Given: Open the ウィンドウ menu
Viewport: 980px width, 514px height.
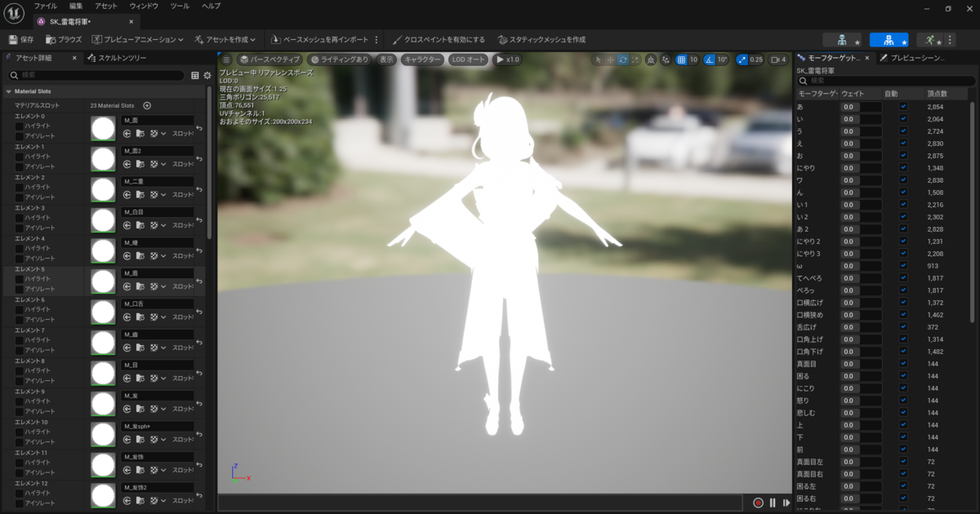Looking at the screenshot, I should (145, 6).
